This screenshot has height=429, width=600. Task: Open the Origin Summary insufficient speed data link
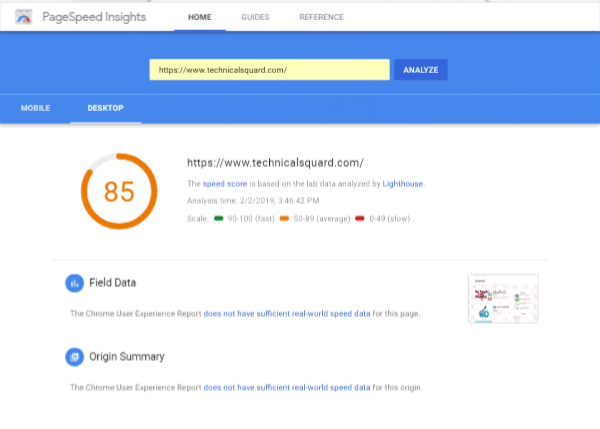(287, 387)
